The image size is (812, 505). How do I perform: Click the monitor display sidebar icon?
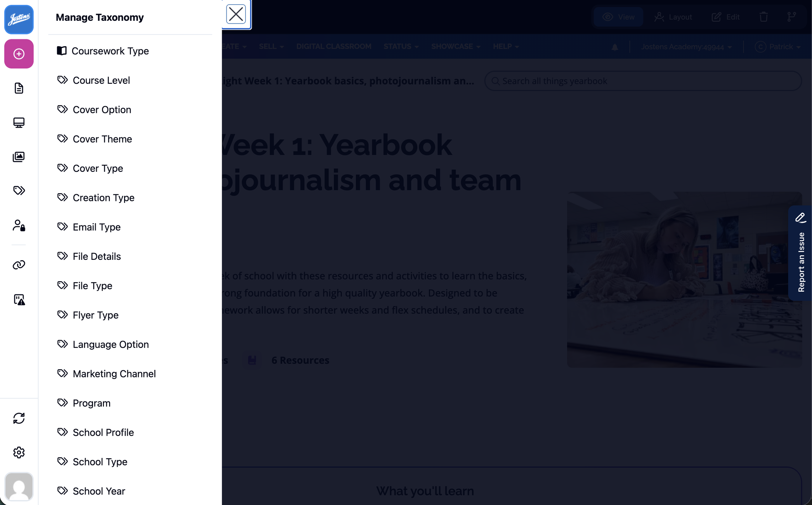[x=19, y=122]
